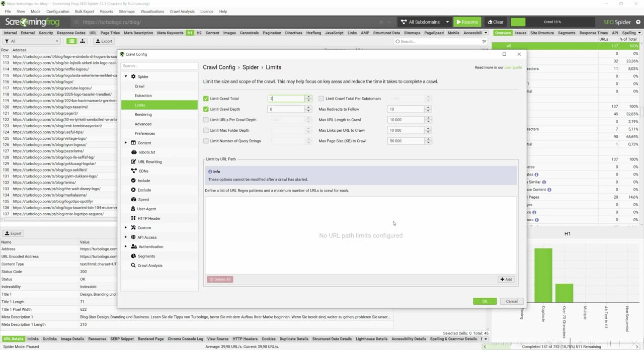Open the Configuration menu
This screenshot has height=350, width=644.
point(58,11)
